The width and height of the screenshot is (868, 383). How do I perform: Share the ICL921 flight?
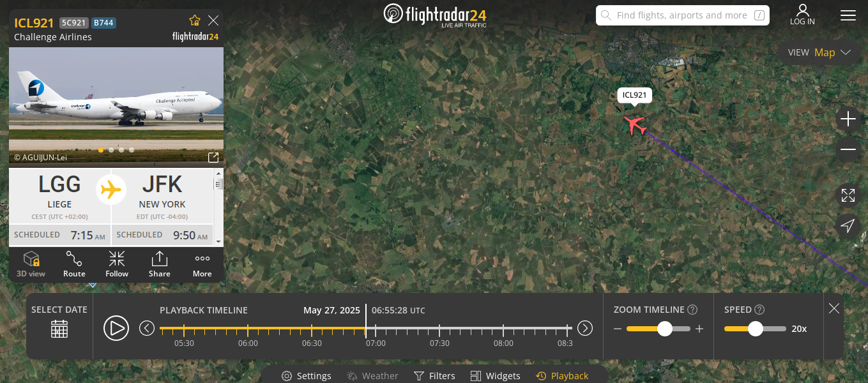tap(160, 264)
